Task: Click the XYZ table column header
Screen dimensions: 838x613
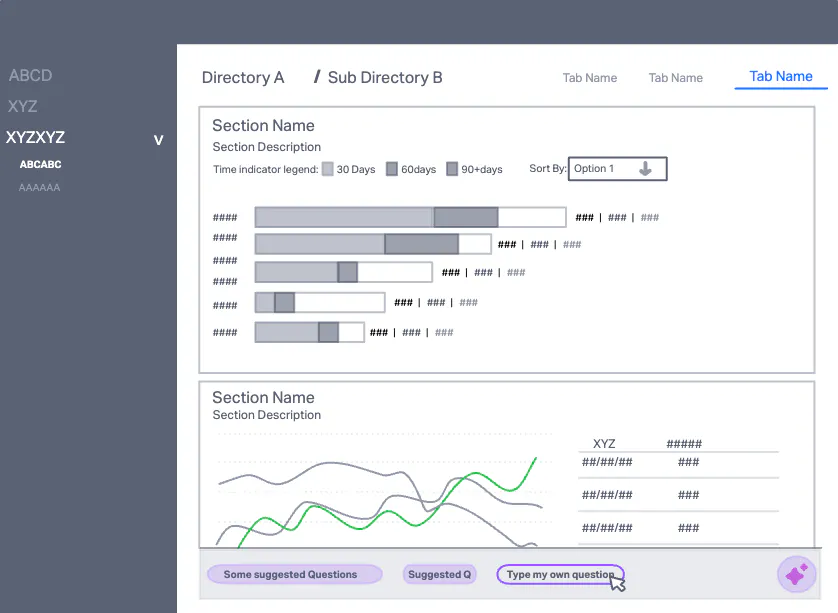Action: (x=604, y=444)
